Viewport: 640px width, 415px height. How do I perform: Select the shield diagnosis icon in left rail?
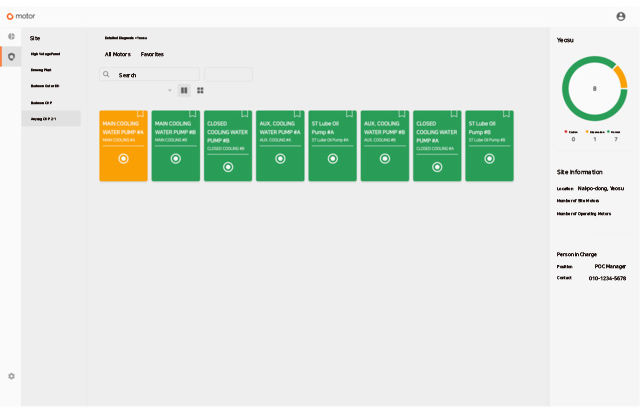11,57
